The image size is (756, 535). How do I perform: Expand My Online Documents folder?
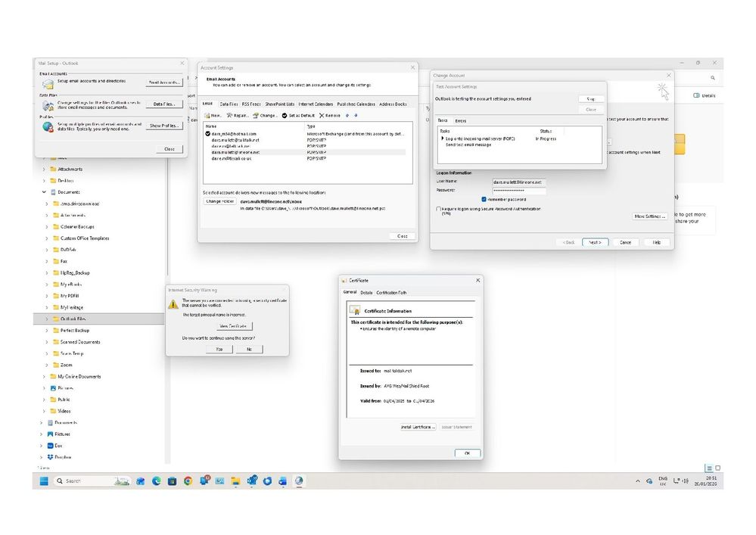tap(44, 376)
